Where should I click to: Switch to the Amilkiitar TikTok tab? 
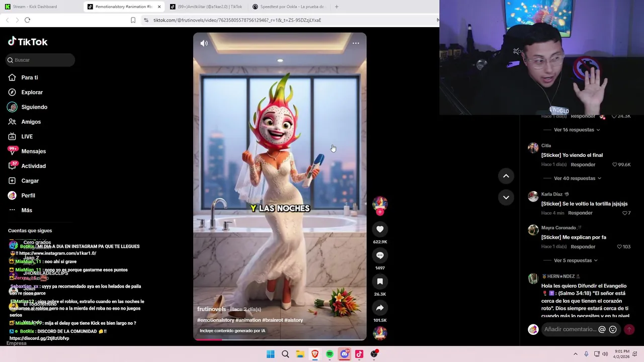206,7
